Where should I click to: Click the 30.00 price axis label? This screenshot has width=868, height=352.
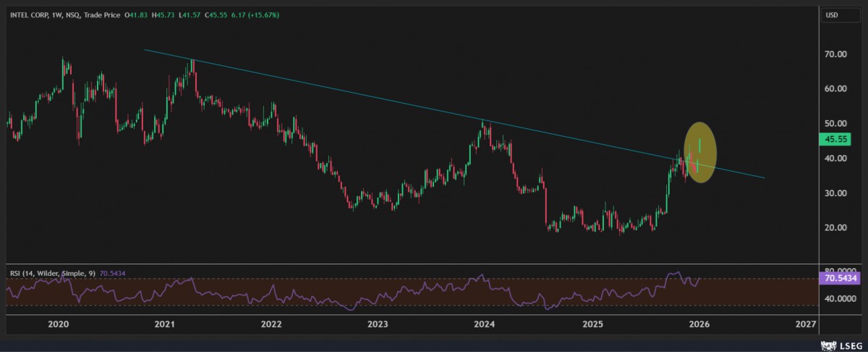835,193
